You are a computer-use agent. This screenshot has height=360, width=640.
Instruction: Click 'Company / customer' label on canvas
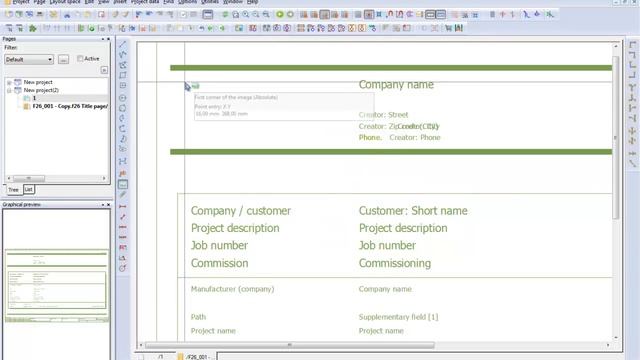pos(240,211)
